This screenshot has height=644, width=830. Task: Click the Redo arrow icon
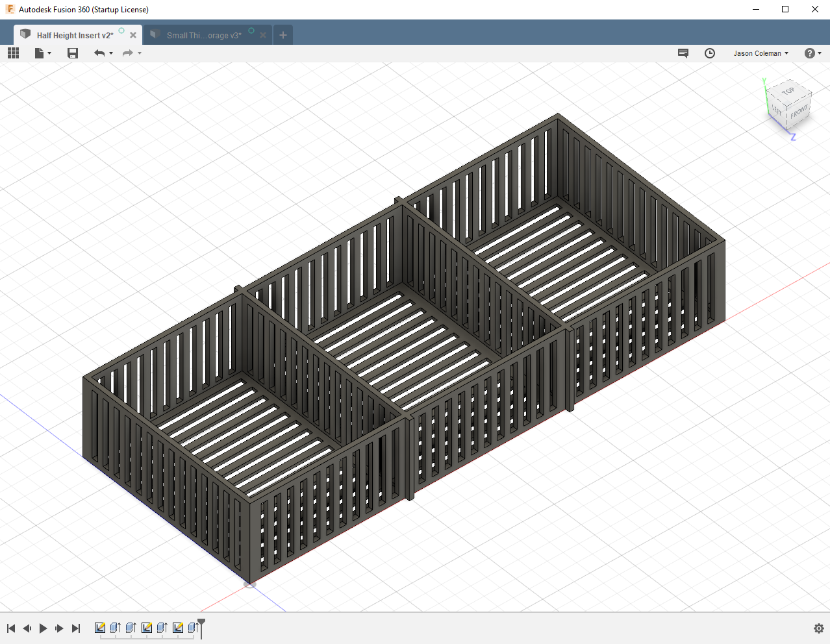tap(128, 53)
